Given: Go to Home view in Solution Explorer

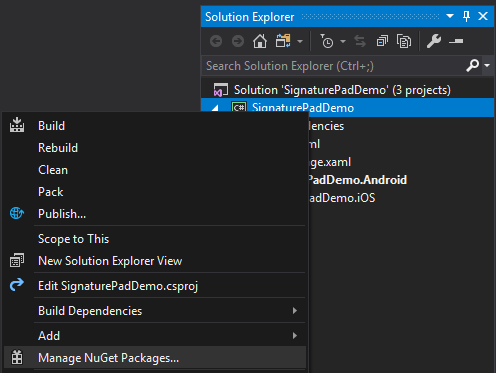Looking at the screenshot, I should 260,41.
